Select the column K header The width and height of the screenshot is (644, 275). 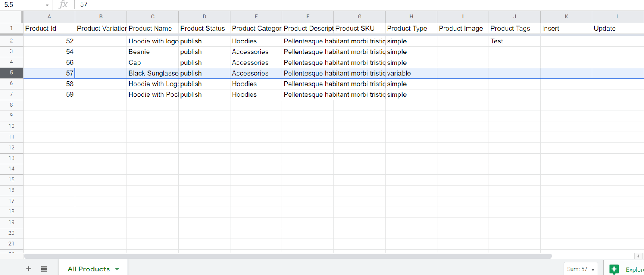coord(566,17)
